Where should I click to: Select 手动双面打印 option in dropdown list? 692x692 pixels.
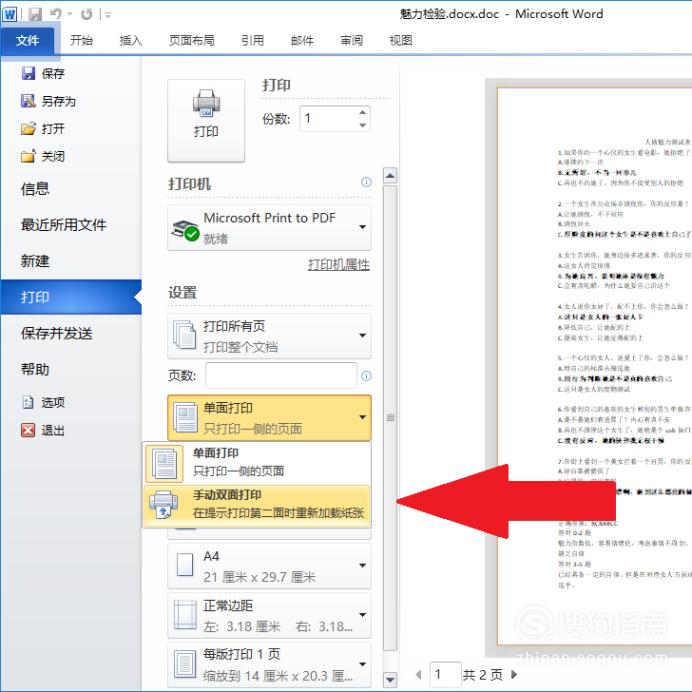[257, 506]
